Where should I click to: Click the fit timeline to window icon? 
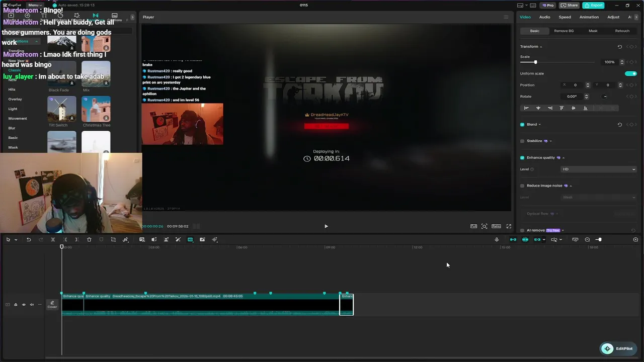click(575, 239)
